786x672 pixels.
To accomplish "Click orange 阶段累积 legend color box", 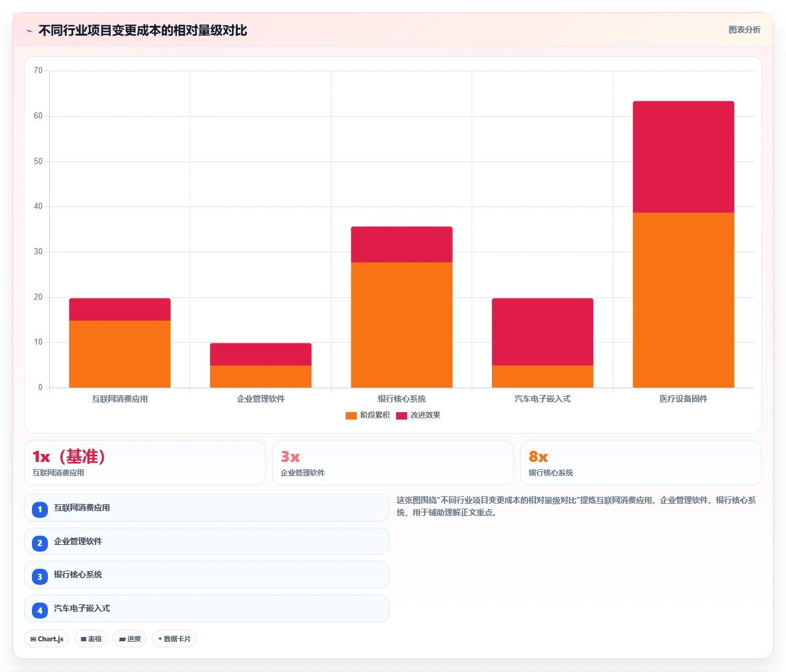I will (x=351, y=416).
